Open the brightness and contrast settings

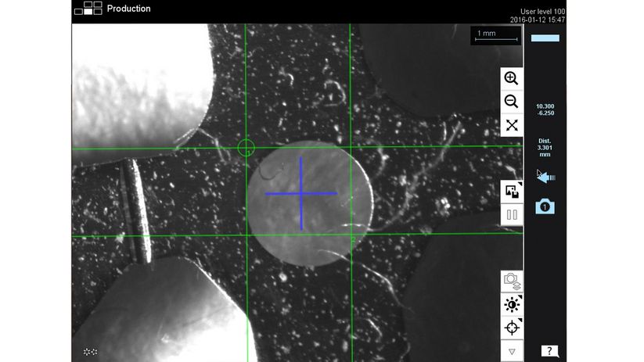tap(512, 304)
